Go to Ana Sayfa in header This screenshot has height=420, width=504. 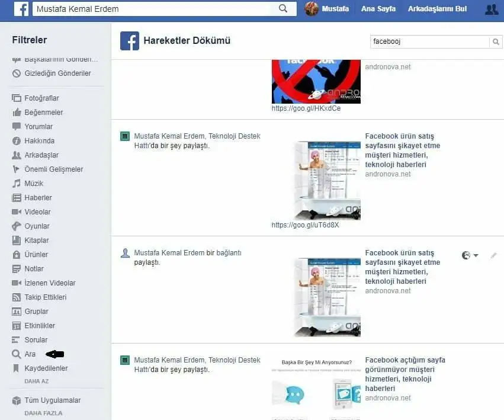[378, 9]
